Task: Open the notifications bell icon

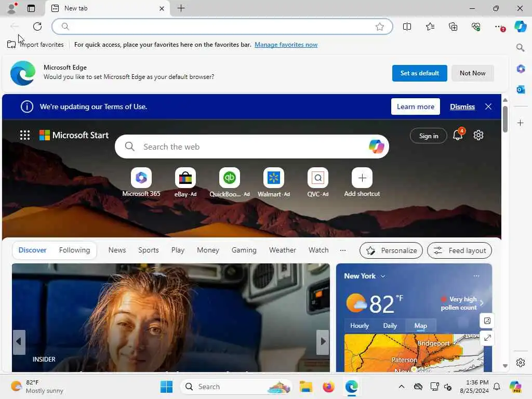Action: (458, 135)
